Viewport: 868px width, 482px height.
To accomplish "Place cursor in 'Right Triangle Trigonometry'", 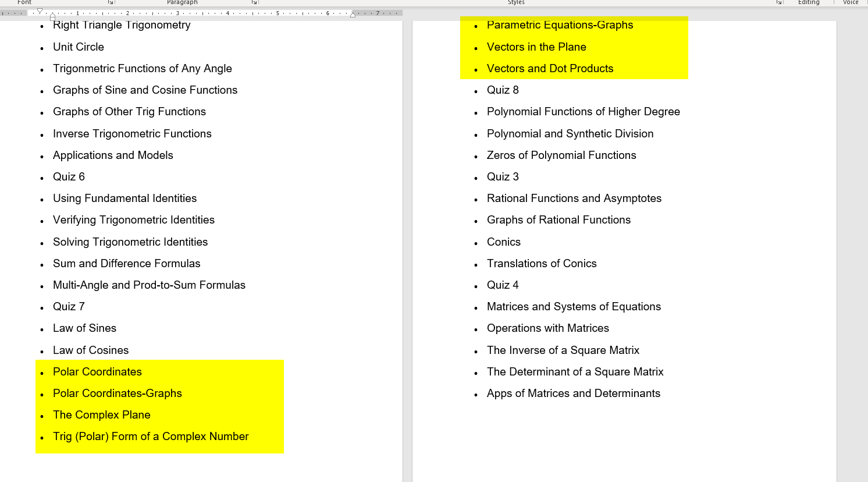I will coord(122,25).
